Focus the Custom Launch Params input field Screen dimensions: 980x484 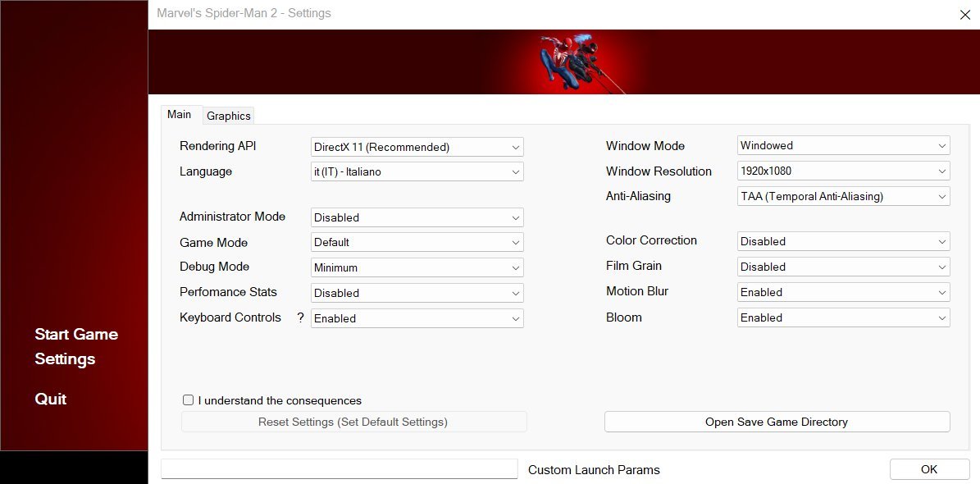tap(340, 469)
